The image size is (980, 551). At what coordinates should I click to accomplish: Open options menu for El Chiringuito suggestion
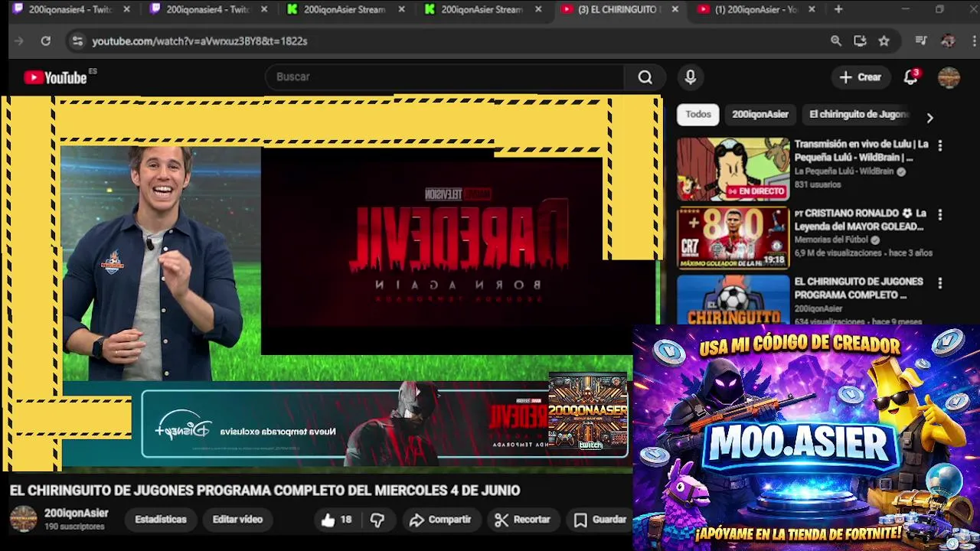[940, 283]
